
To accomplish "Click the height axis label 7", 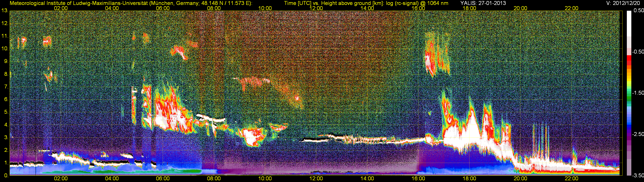I will pyautogui.click(x=6, y=87).
